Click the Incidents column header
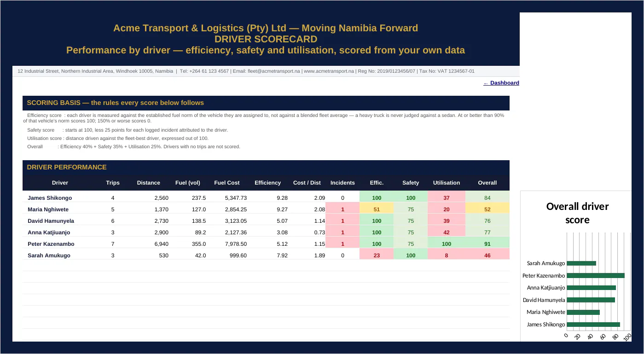The height and width of the screenshot is (354, 644). [x=342, y=183]
